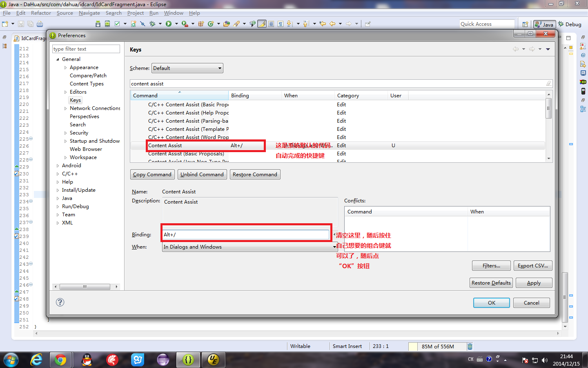Open the Refactor menu
This screenshot has width=588, height=368.
(41, 13)
